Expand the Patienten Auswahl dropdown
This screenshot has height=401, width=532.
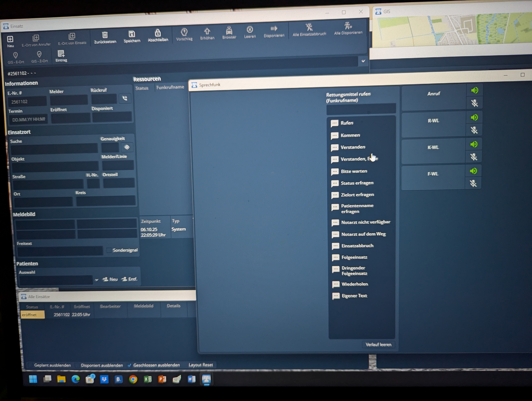(97, 280)
